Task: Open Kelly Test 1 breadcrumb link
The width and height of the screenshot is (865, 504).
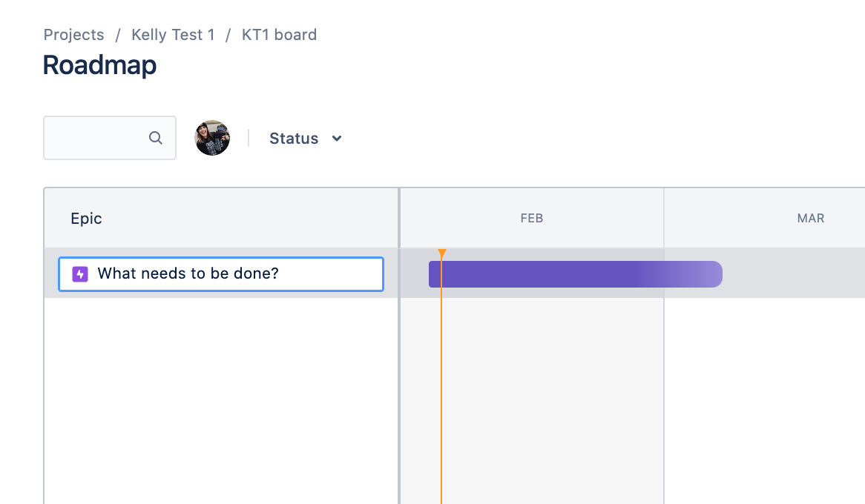Action: point(173,35)
